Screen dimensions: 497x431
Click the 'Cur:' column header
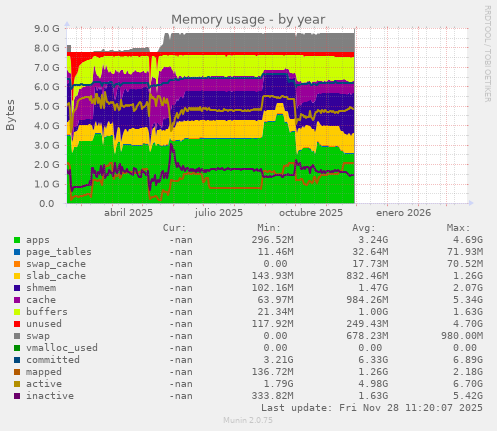(x=174, y=228)
